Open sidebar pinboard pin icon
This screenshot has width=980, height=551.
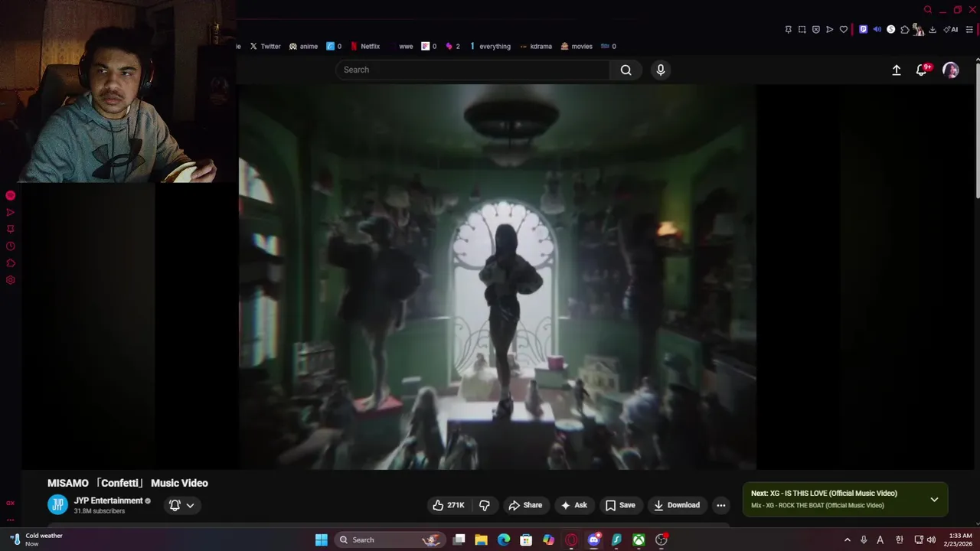pyautogui.click(x=11, y=229)
